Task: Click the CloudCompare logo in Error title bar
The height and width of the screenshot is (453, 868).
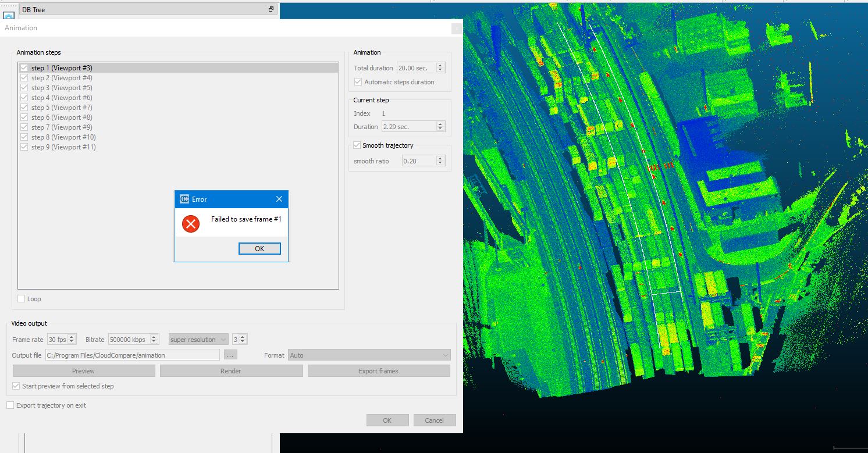Action: [x=184, y=199]
